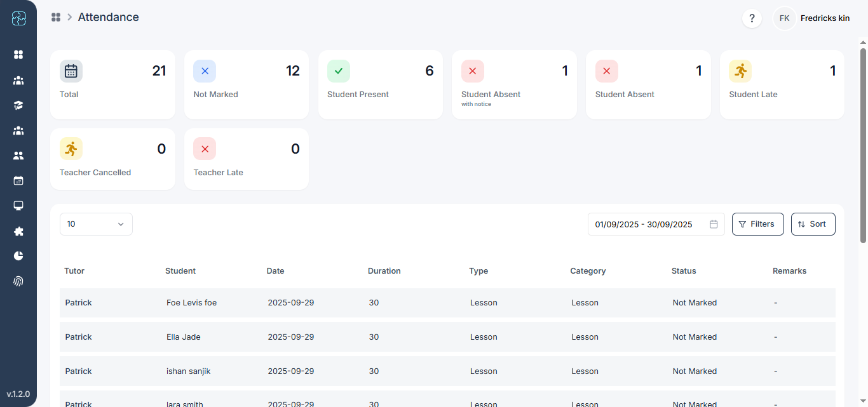Click the Status column header
Viewport: 868px width, 407px height.
[x=684, y=271]
